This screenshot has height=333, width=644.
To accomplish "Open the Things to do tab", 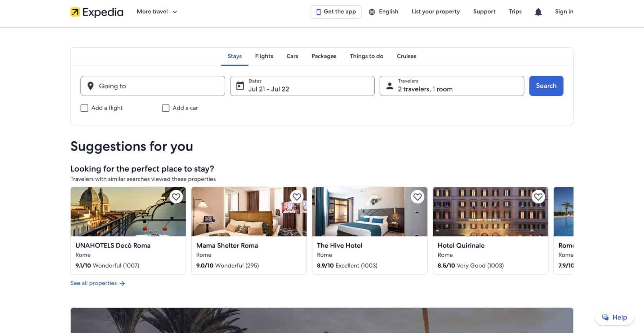I will click(x=366, y=56).
